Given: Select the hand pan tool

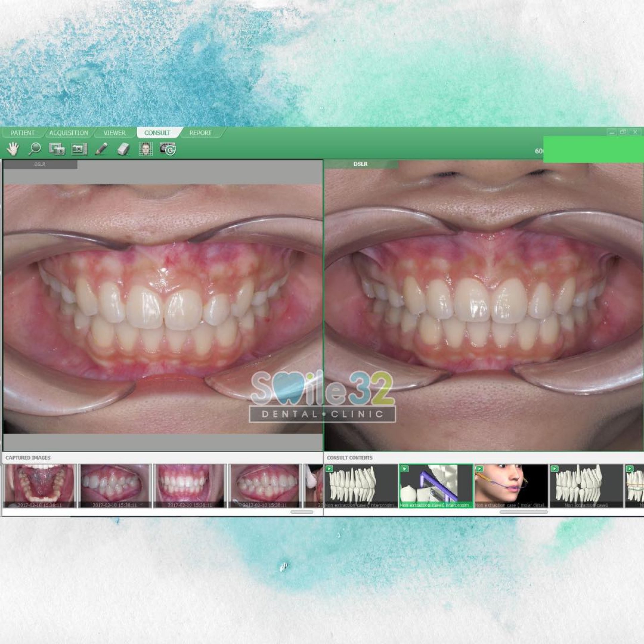Looking at the screenshot, I should [x=13, y=149].
